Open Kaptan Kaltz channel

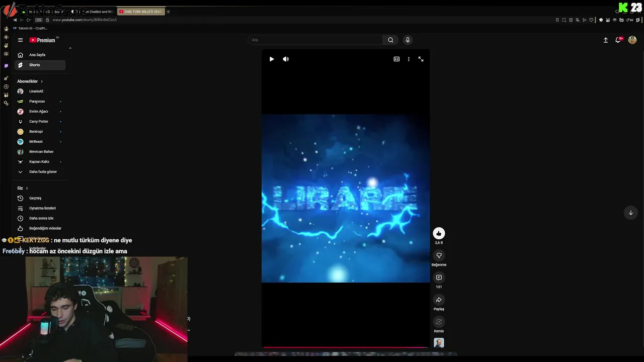(39, 162)
